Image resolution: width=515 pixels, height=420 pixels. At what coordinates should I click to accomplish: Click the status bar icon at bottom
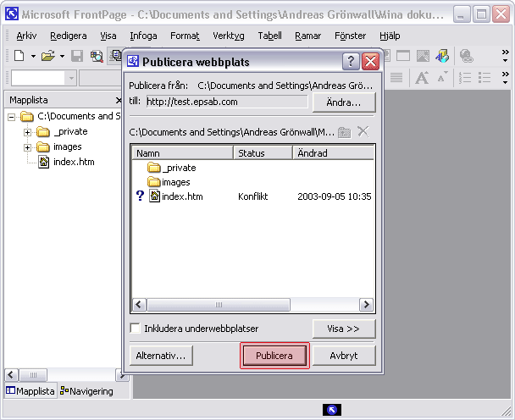(332, 410)
